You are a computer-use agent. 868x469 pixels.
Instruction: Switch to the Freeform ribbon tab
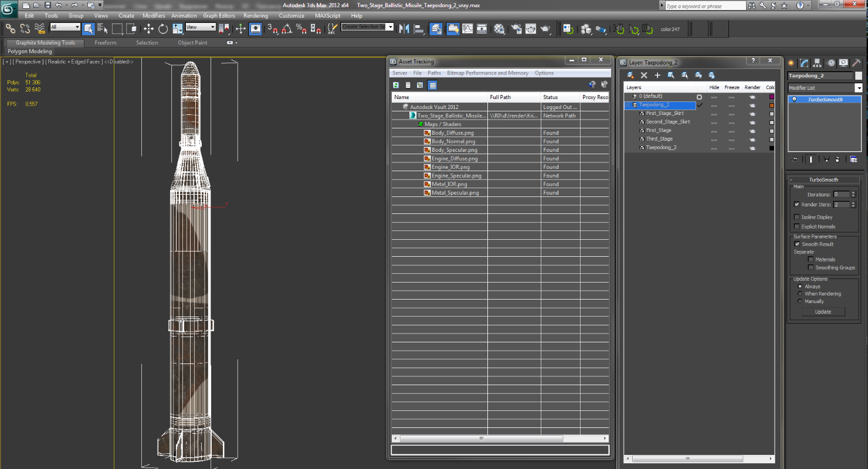pyautogui.click(x=106, y=43)
